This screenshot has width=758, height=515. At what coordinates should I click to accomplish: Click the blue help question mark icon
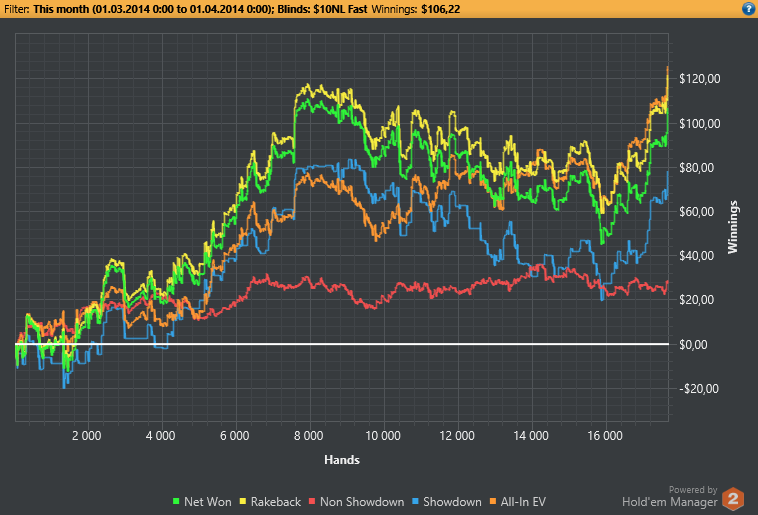point(748,9)
